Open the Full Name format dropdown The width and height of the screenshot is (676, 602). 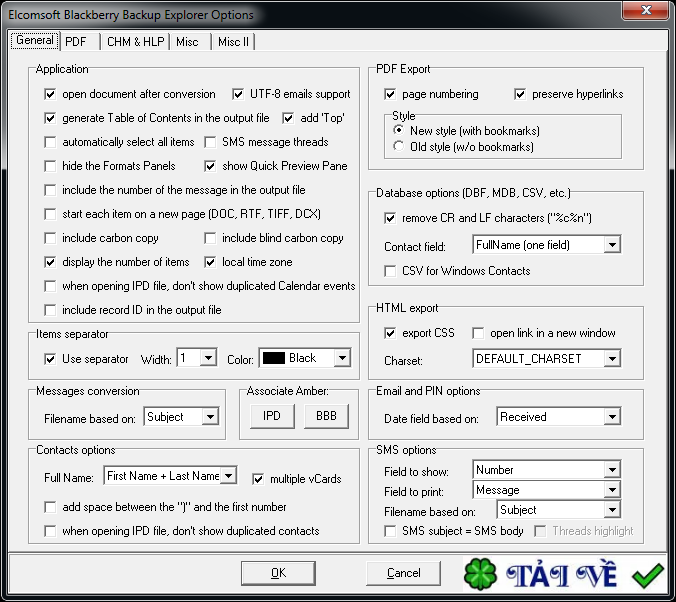[228, 476]
